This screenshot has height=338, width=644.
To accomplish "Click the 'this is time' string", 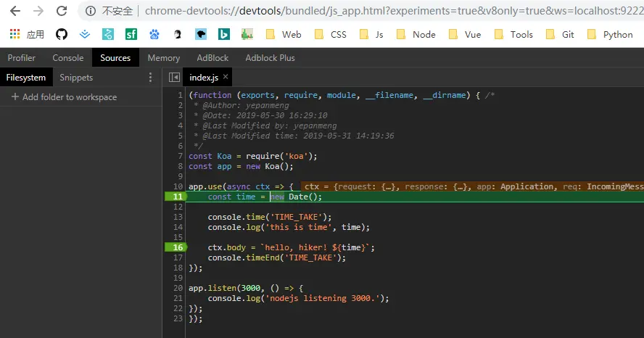I will click(298, 227).
